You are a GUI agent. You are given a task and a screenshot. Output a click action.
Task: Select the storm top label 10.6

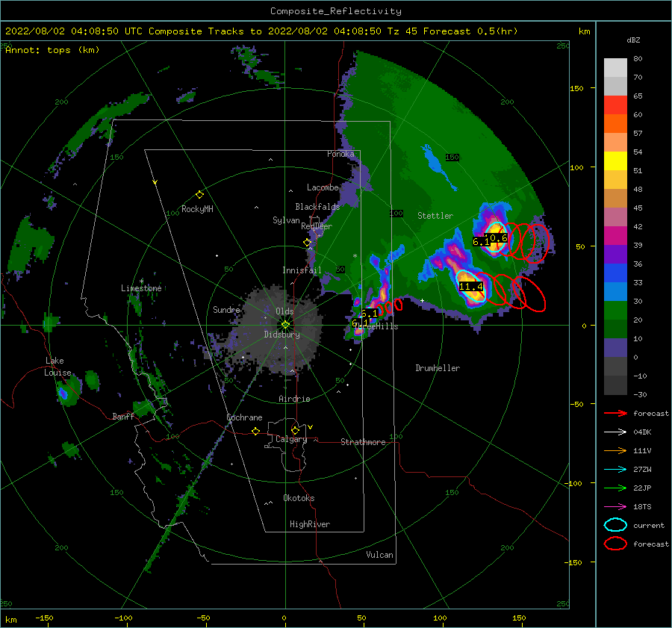(x=499, y=238)
